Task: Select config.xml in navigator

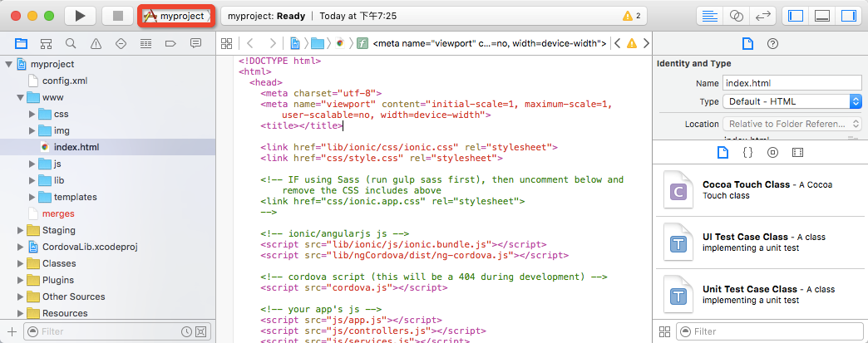Action: [x=107, y=81]
